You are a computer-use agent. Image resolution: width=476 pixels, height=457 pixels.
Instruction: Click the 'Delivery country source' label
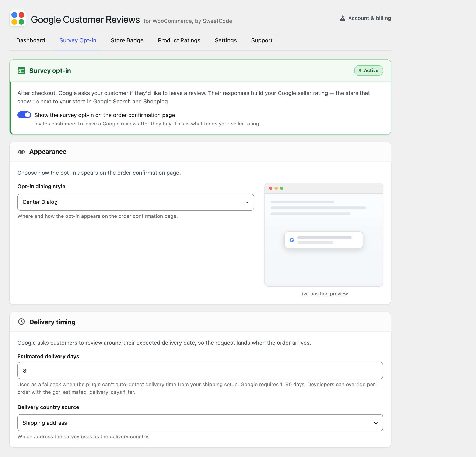click(48, 407)
